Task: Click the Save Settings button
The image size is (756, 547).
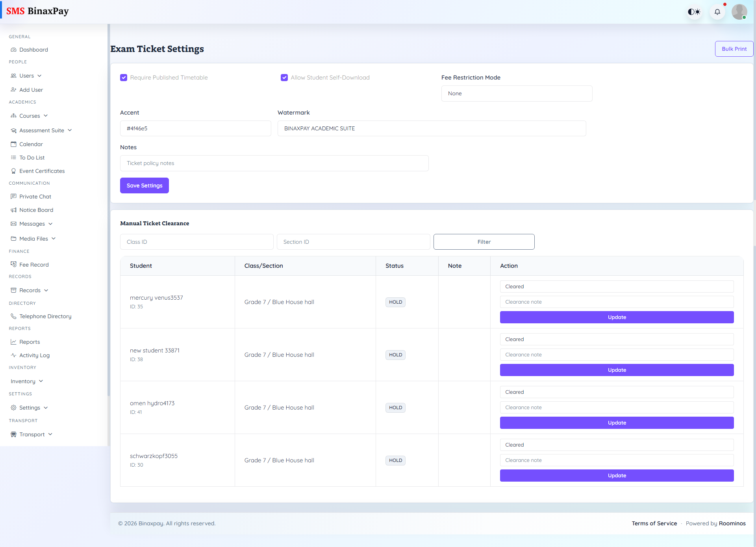Action: coord(144,185)
